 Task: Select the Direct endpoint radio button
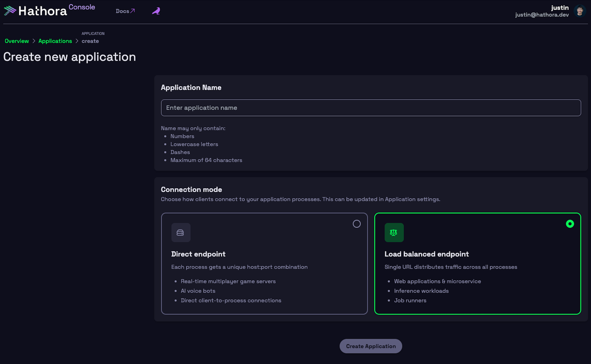point(356,224)
